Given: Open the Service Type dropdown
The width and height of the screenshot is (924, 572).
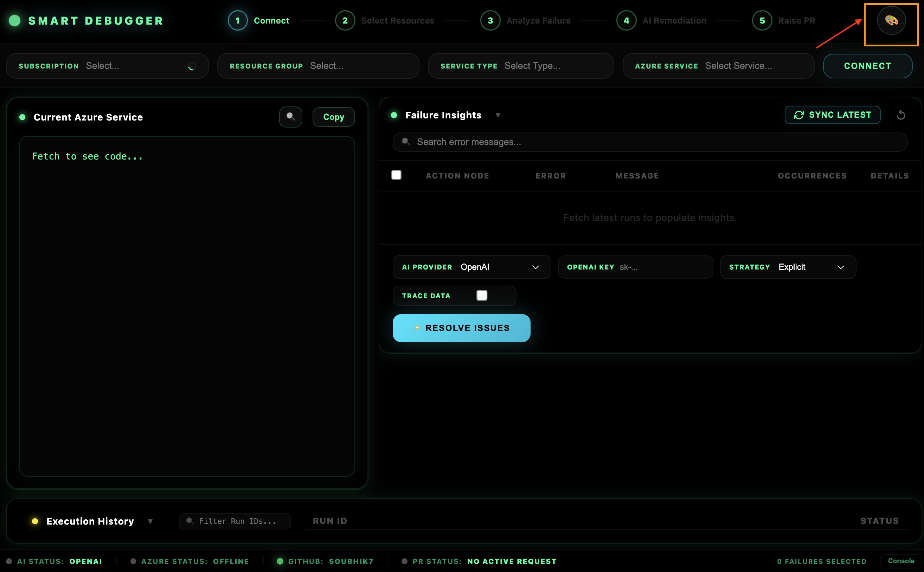Looking at the screenshot, I should tap(520, 66).
